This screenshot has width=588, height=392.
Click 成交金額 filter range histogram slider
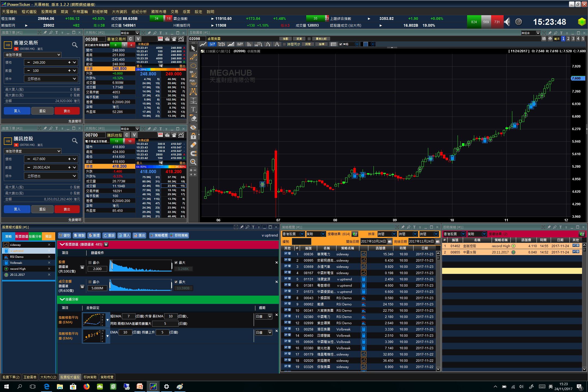click(x=141, y=285)
